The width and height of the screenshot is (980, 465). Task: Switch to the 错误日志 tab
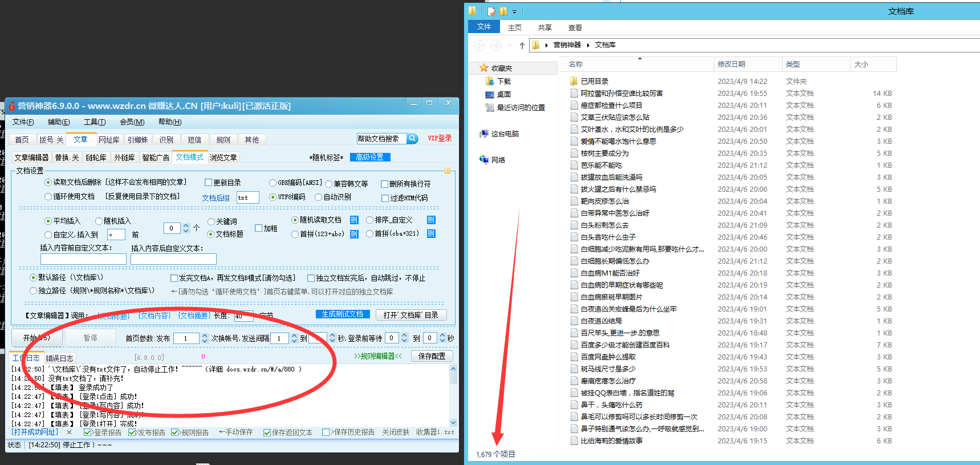click(x=59, y=358)
